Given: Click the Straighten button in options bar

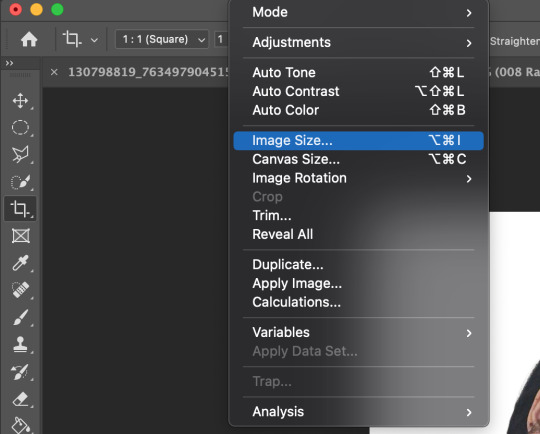Looking at the screenshot, I should pos(515,41).
